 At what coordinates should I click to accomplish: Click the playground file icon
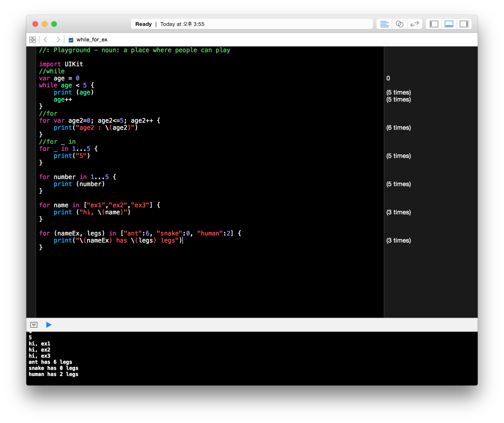[71, 39]
